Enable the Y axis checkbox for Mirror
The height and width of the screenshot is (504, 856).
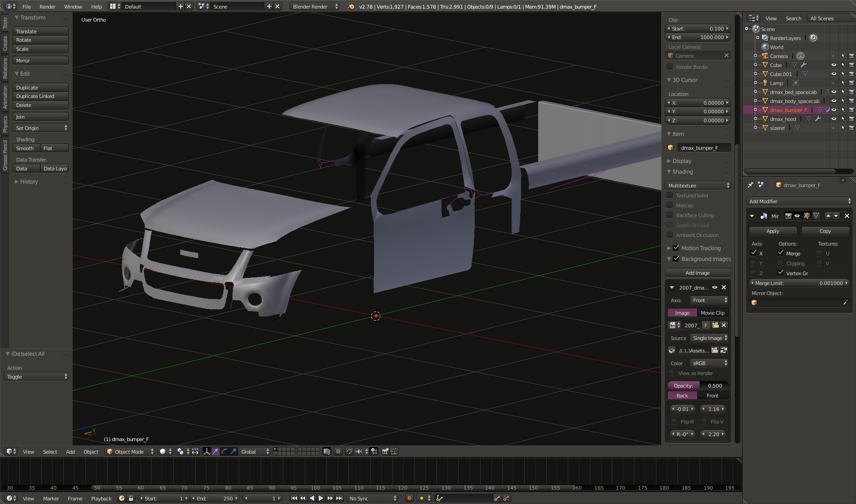click(753, 263)
